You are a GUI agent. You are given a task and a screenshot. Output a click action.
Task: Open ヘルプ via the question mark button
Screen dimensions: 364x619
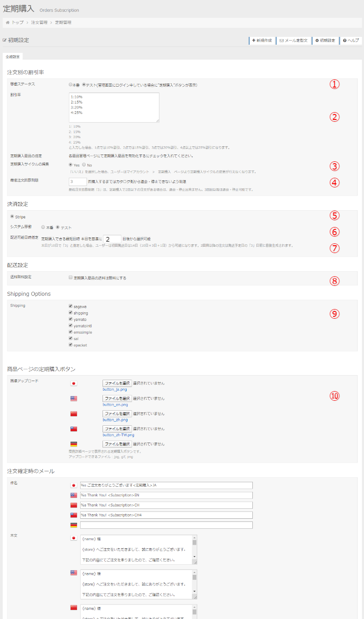tap(350, 41)
